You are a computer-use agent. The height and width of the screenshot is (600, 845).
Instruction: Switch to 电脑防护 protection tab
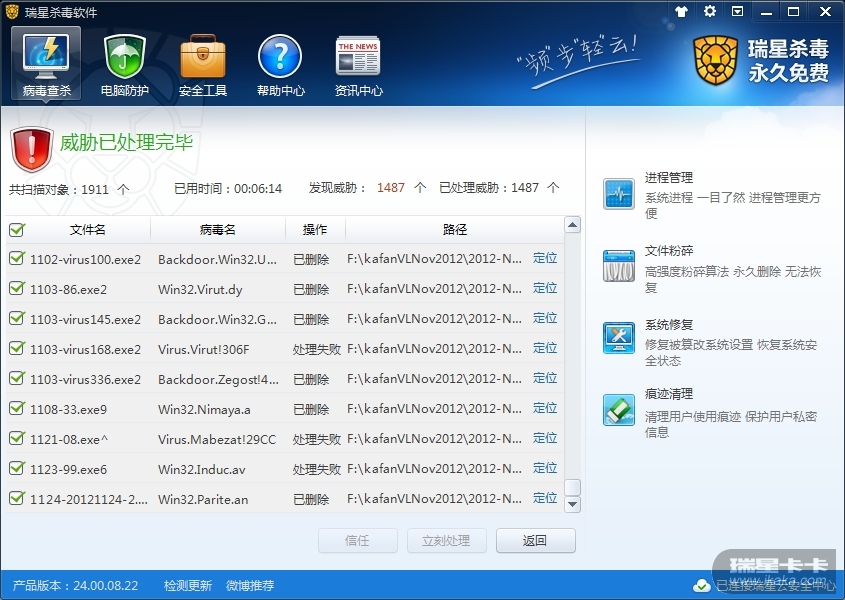[x=124, y=65]
